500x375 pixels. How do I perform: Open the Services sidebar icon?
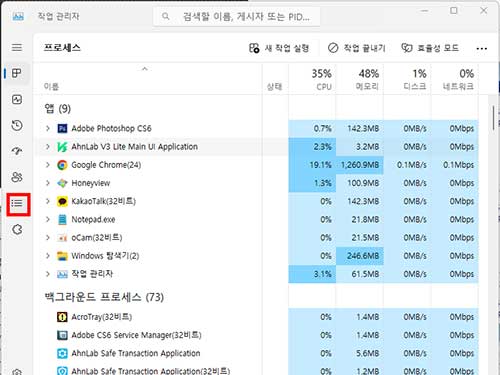point(17,229)
